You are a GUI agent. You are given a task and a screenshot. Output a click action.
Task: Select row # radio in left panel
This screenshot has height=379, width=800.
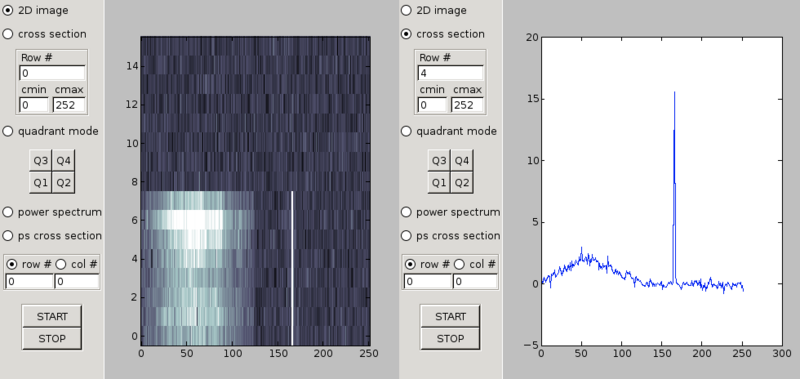(x=12, y=264)
